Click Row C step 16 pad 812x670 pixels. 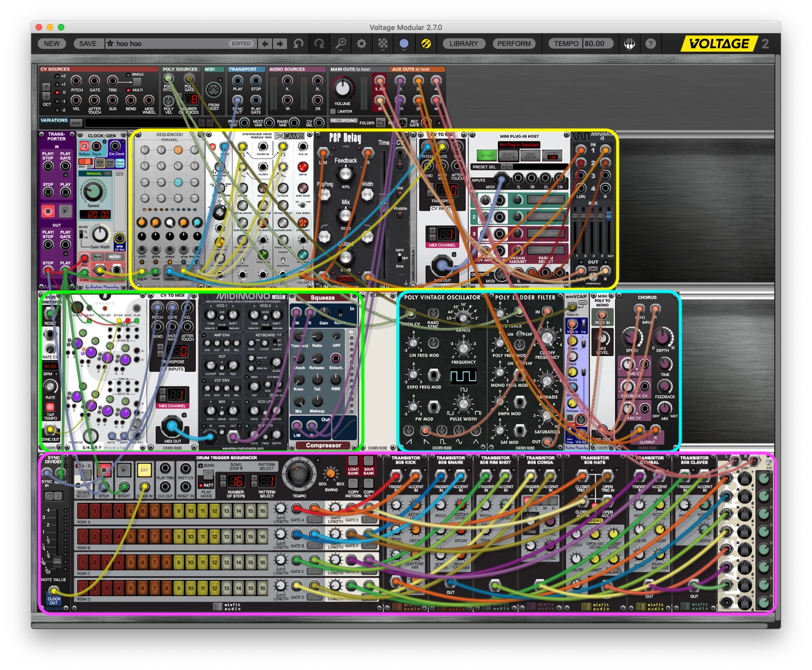[x=263, y=562]
